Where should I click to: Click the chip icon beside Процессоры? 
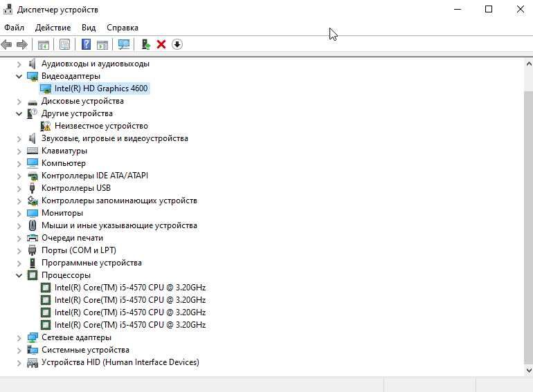[33, 275]
